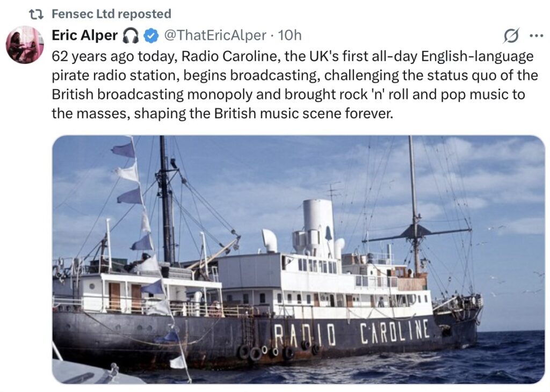Click the repost arrows icon above the tweet
The image size is (550, 392).
tap(36, 14)
